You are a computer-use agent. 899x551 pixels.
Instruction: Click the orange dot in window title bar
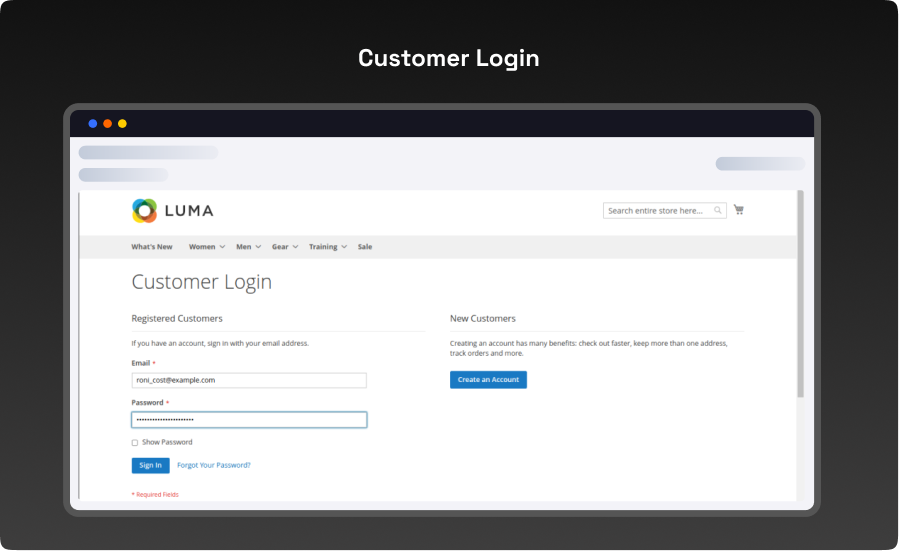coord(108,124)
